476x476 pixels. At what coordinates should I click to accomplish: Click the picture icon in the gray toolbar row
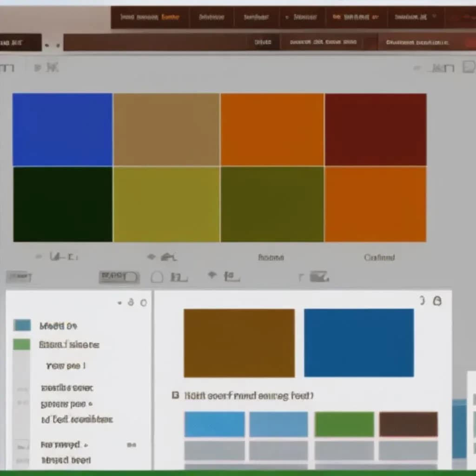[319, 277]
